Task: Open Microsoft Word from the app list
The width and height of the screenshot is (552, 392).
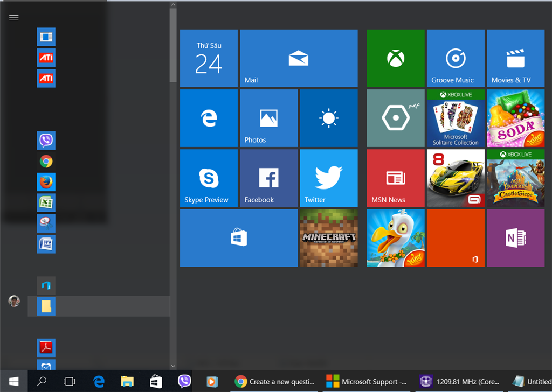Action: [46, 244]
